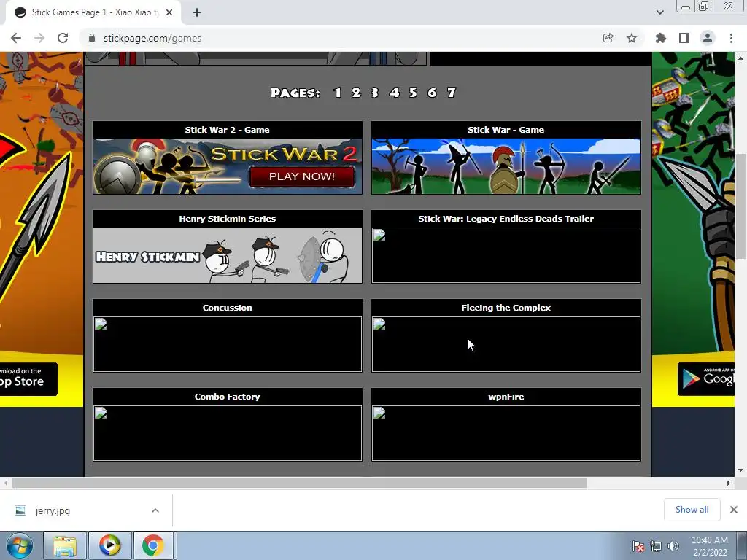Image resolution: width=747 pixels, height=560 pixels.
Task: Click the Stick War game banner image
Action: click(506, 166)
